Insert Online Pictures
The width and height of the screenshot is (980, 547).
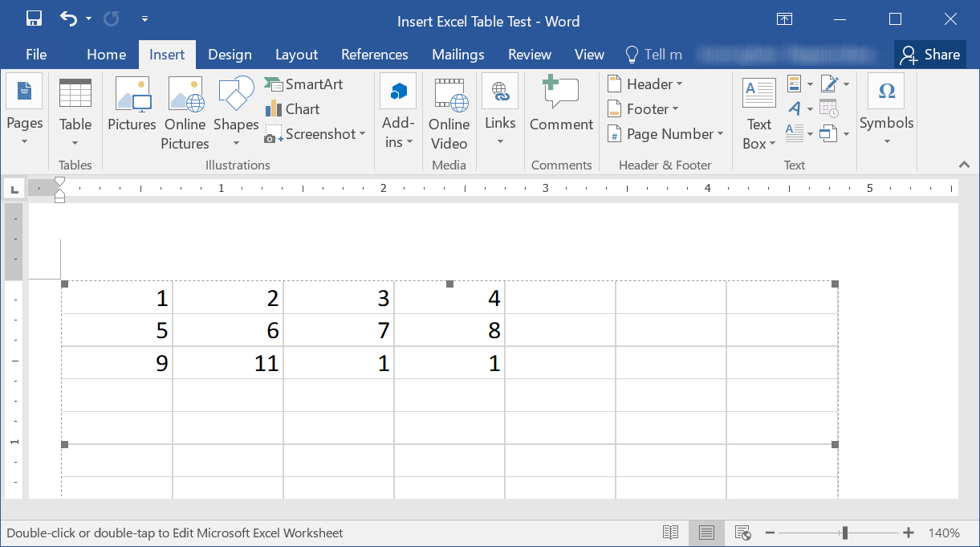(185, 112)
